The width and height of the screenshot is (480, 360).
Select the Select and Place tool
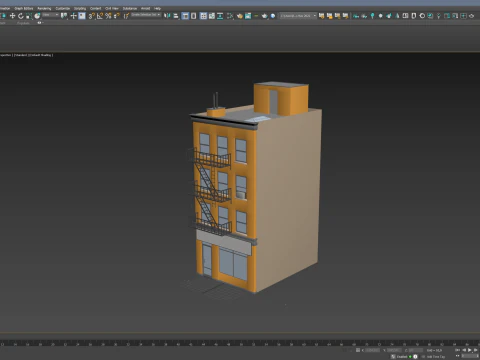[37, 16]
